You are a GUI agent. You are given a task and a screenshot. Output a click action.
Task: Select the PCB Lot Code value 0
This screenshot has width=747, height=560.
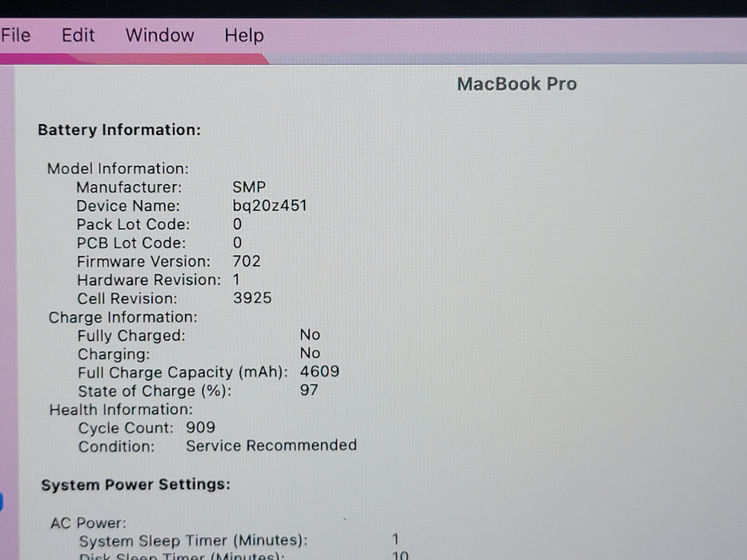pyautogui.click(x=237, y=243)
